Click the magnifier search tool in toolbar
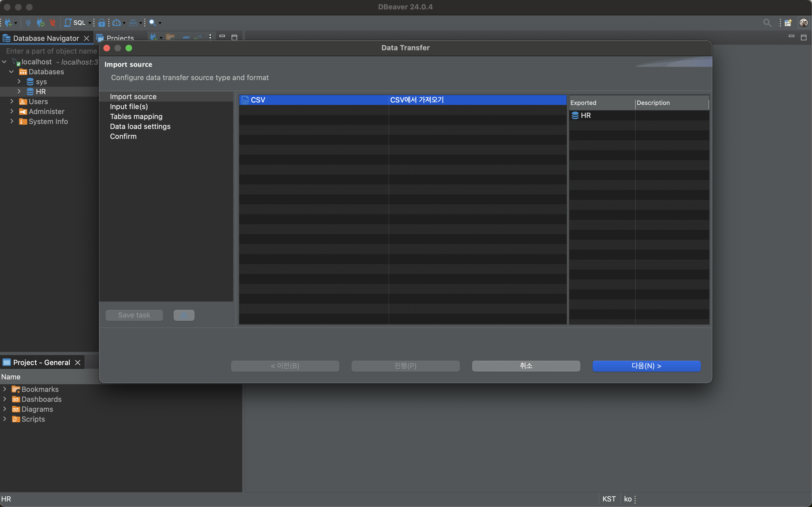 (x=152, y=23)
